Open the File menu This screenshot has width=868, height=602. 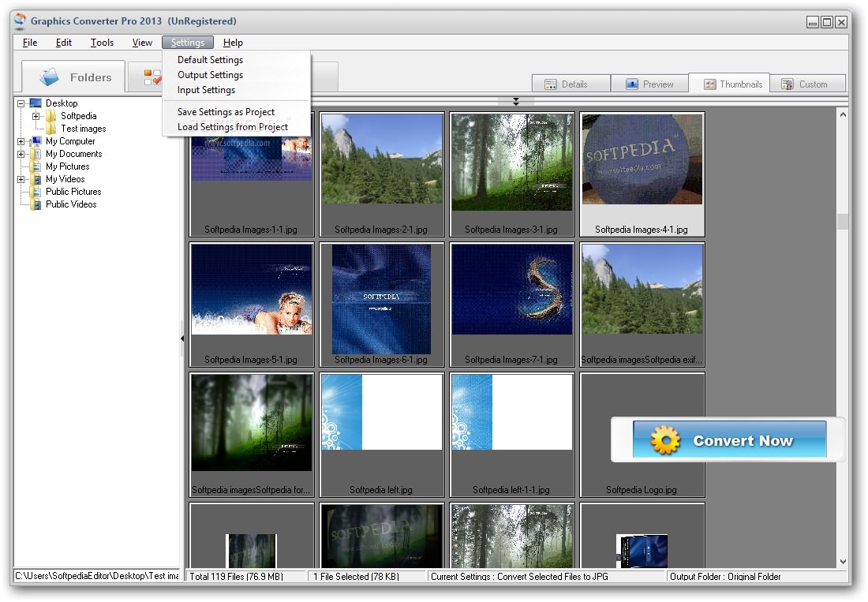(30, 43)
